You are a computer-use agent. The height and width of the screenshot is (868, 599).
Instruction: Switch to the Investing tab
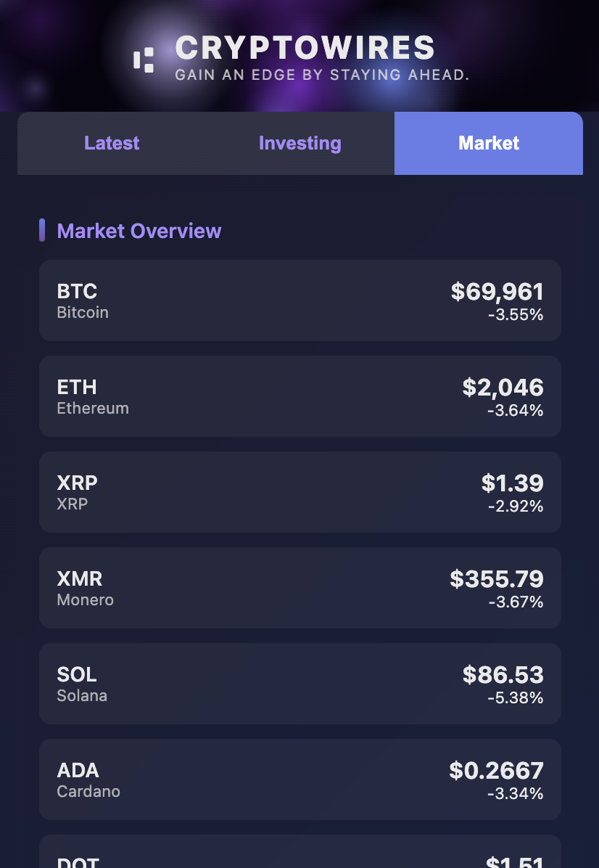click(299, 143)
